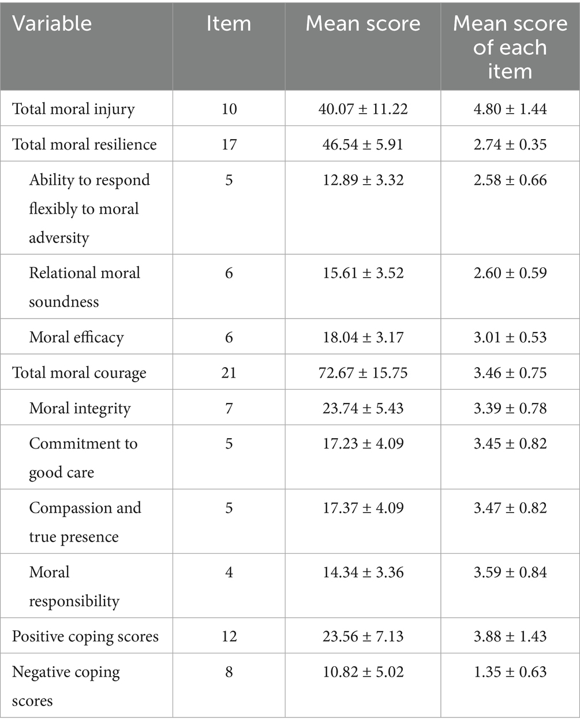Viewport: 580px width, 728px height.
Task: Click the Moral responsibility row label
Action: pos(74,587)
